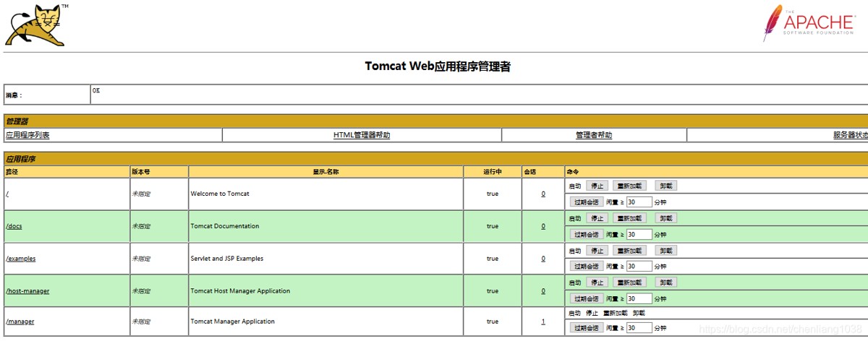Click 'Tomcat Host Manager Application' text

240,291
